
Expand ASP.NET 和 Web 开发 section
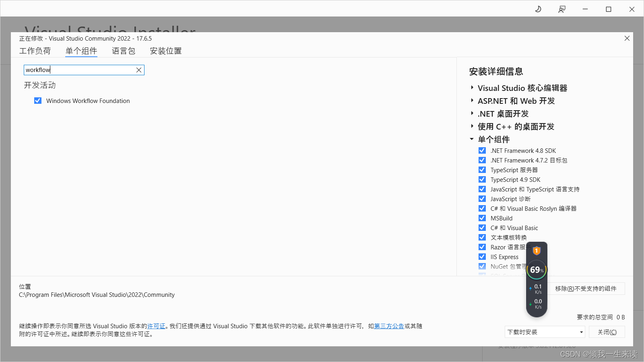click(x=472, y=101)
